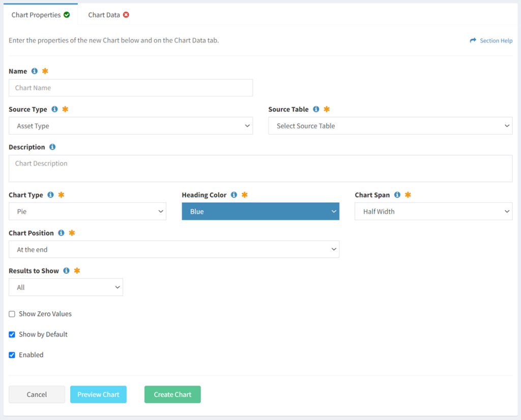Image resolution: width=521 pixels, height=420 pixels.
Task: Open the blue Heading Color selector
Action: [x=260, y=211]
